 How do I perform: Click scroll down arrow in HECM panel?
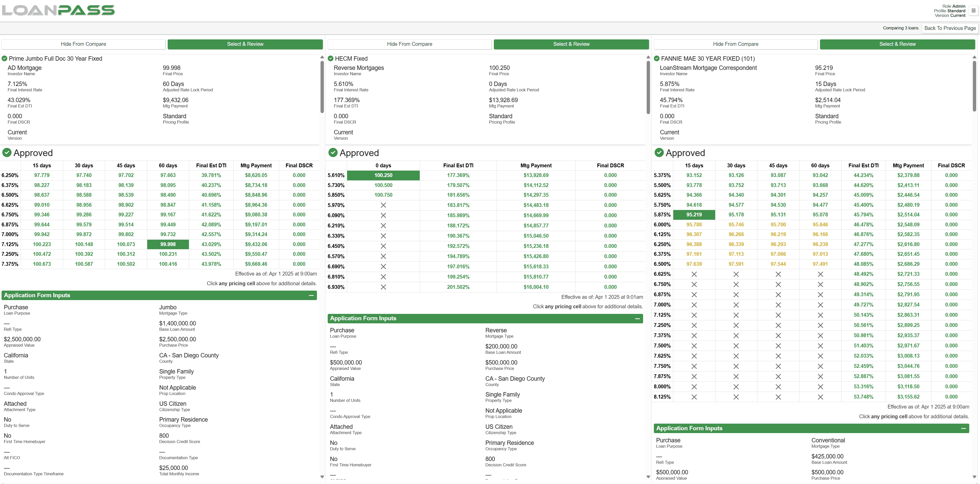(648, 477)
